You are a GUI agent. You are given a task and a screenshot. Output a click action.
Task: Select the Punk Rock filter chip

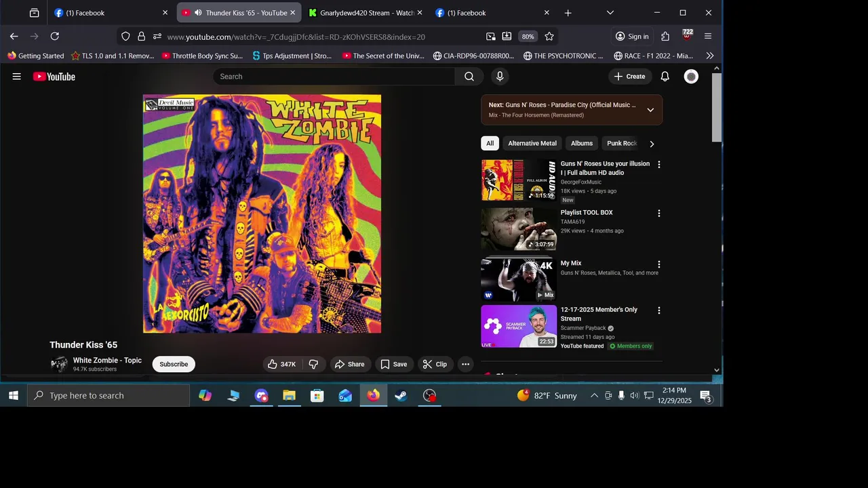click(621, 144)
